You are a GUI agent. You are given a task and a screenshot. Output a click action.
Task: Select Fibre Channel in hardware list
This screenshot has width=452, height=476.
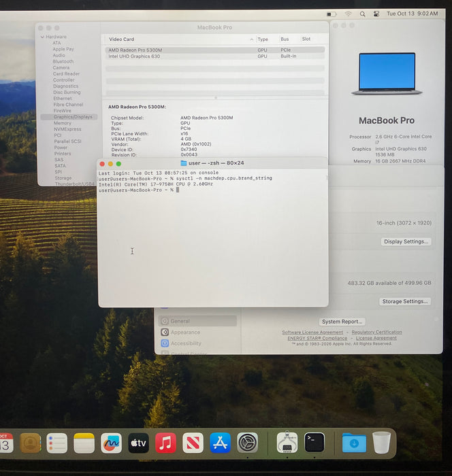68,105
